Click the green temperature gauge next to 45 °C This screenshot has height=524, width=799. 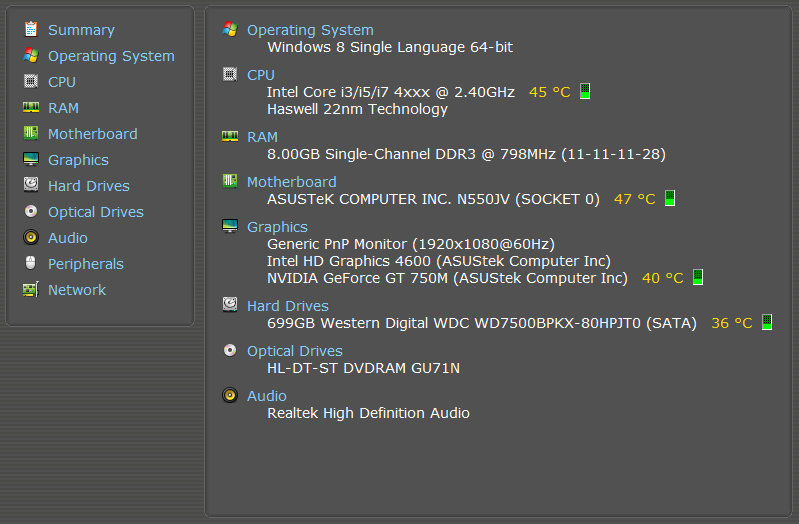pos(585,91)
